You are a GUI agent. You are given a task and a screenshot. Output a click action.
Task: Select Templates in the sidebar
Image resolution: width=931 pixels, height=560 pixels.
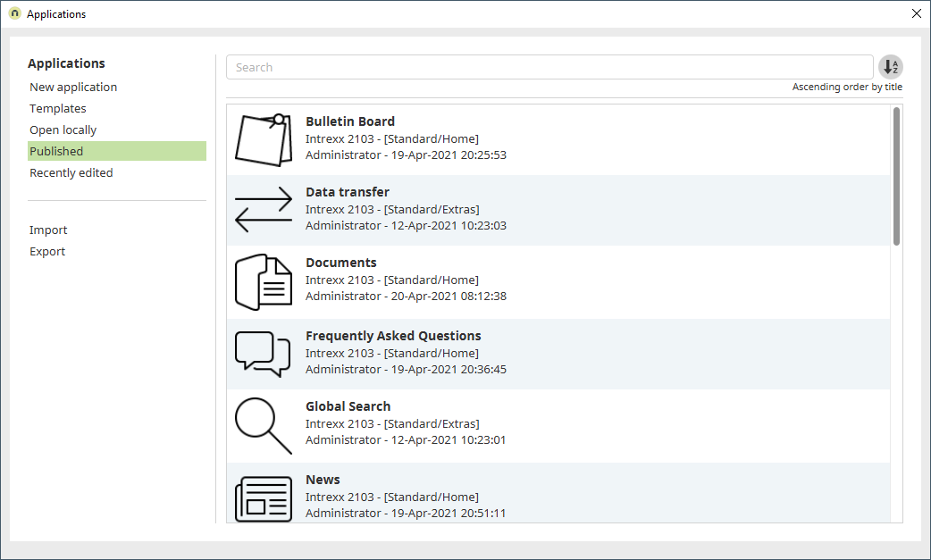point(58,108)
